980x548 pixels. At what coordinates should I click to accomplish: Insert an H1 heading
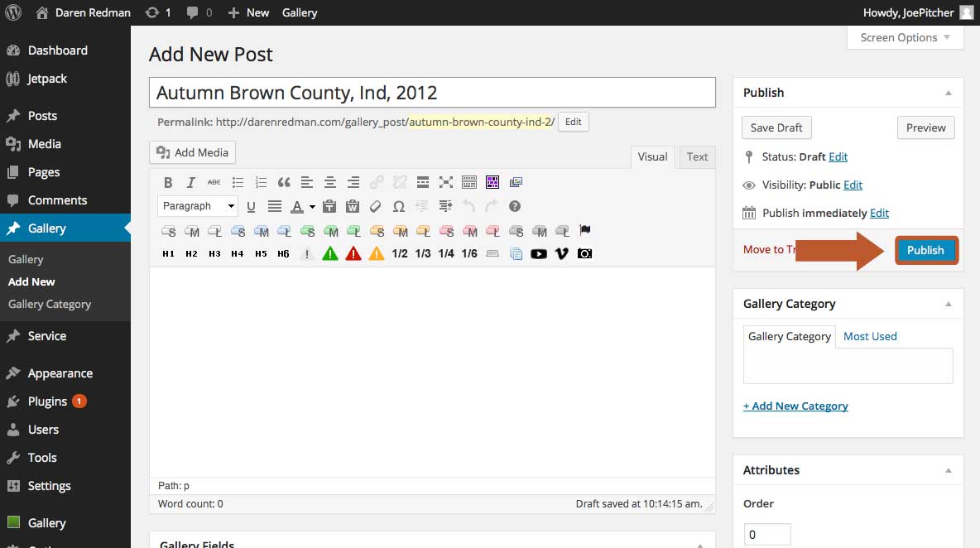(168, 253)
